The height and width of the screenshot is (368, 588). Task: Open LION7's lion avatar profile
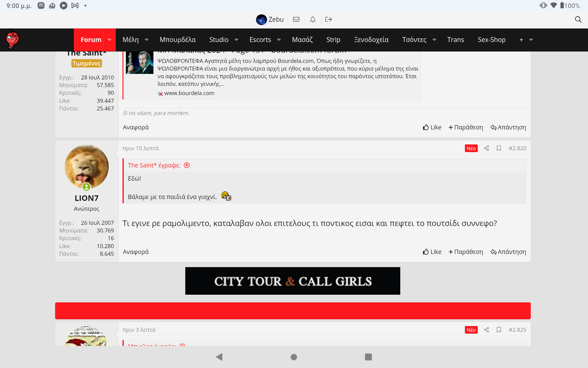click(x=87, y=167)
